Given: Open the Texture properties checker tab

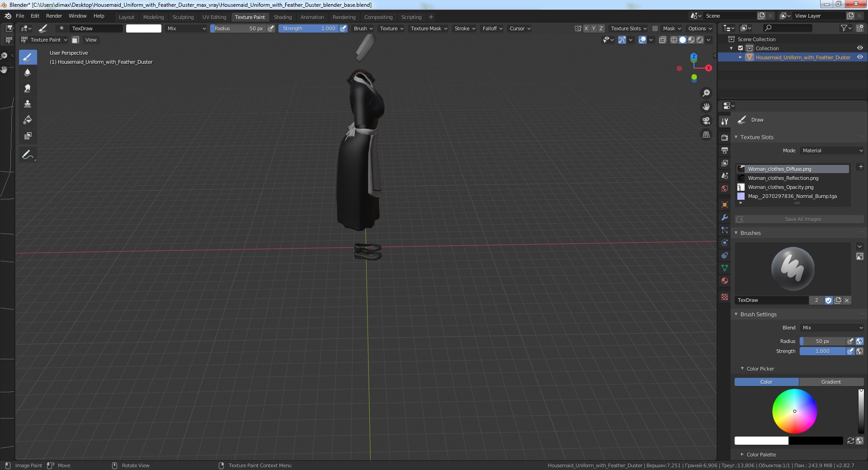Looking at the screenshot, I should tap(725, 297).
